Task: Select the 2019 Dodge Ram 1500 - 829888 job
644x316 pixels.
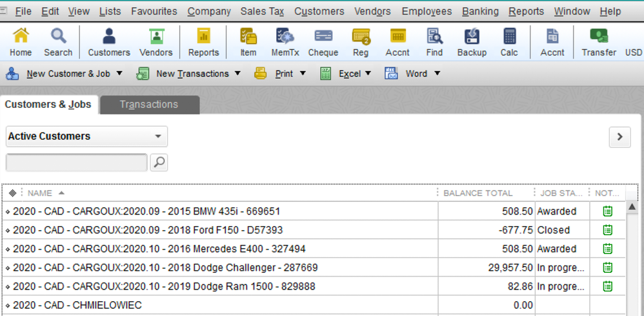Action: 219,286
